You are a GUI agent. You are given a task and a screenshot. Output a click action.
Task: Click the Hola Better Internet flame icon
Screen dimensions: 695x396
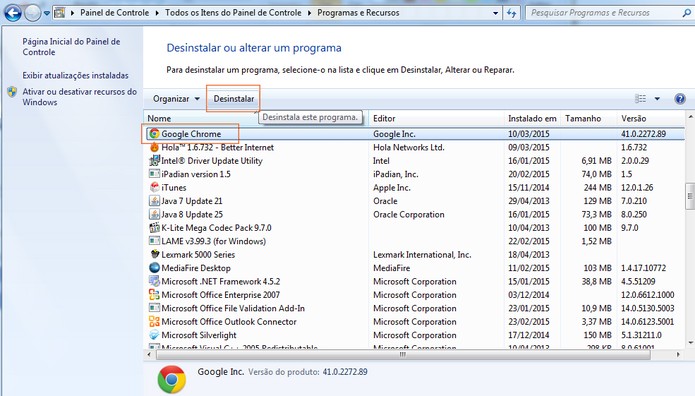pos(154,147)
